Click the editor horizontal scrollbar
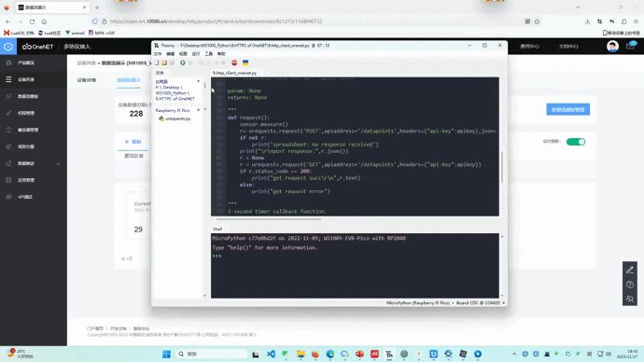 (269, 219)
